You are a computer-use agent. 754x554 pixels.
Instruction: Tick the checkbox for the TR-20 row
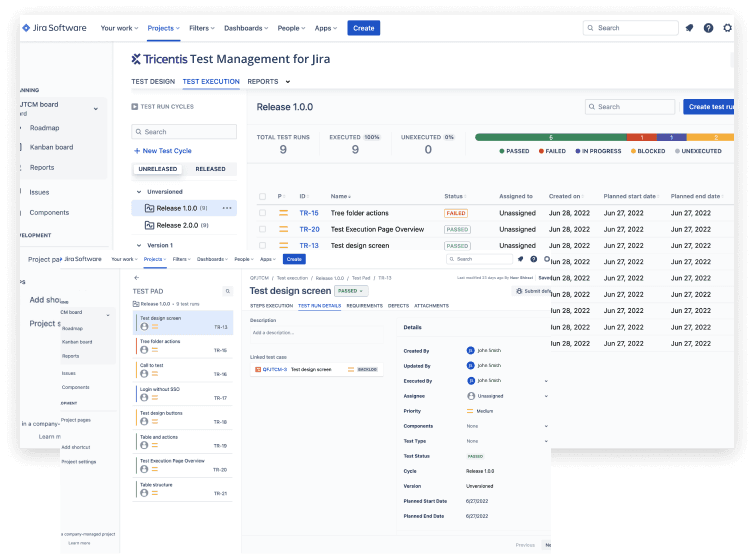[x=263, y=229]
